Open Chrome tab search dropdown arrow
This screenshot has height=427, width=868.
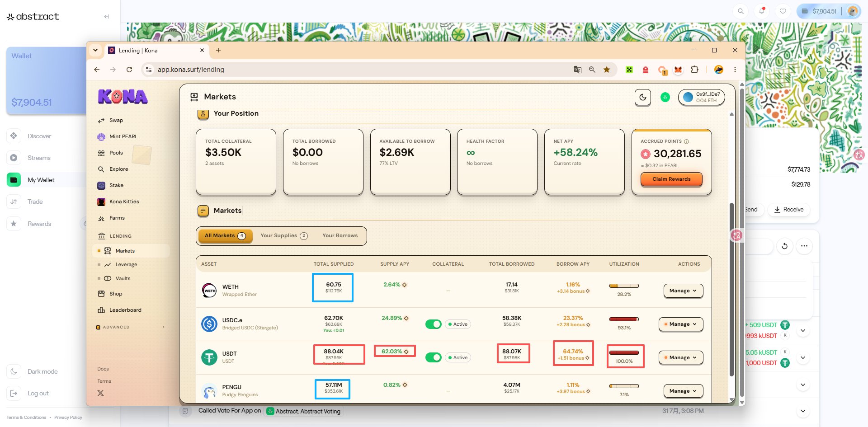point(95,50)
